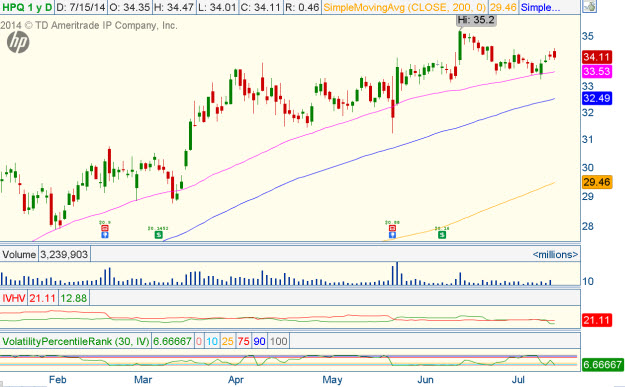
Task: Click the green 6.66667 axis bubble
Action: [602, 364]
